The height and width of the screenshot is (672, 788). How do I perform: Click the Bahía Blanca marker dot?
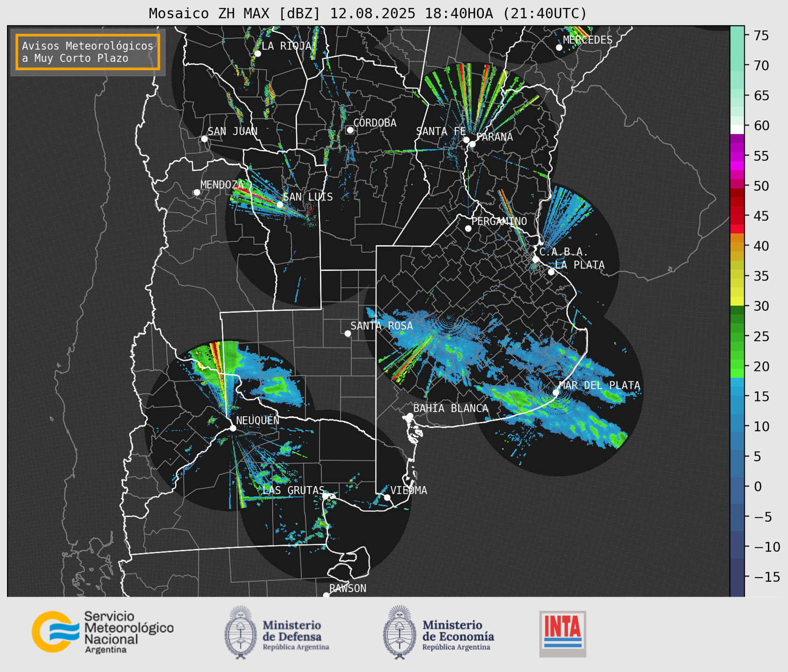[410, 416]
